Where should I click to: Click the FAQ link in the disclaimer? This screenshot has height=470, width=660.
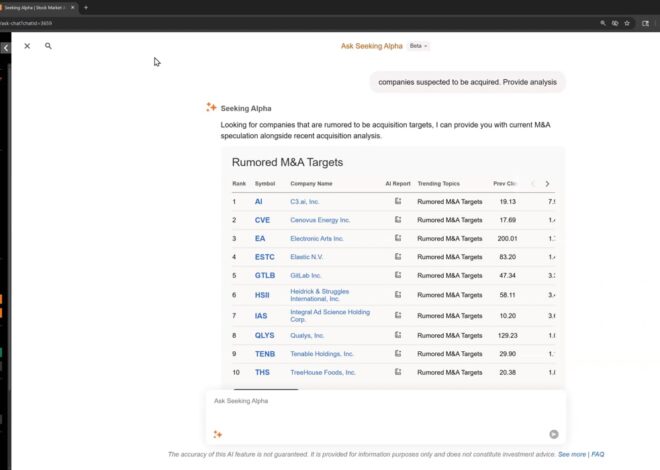[598, 454]
